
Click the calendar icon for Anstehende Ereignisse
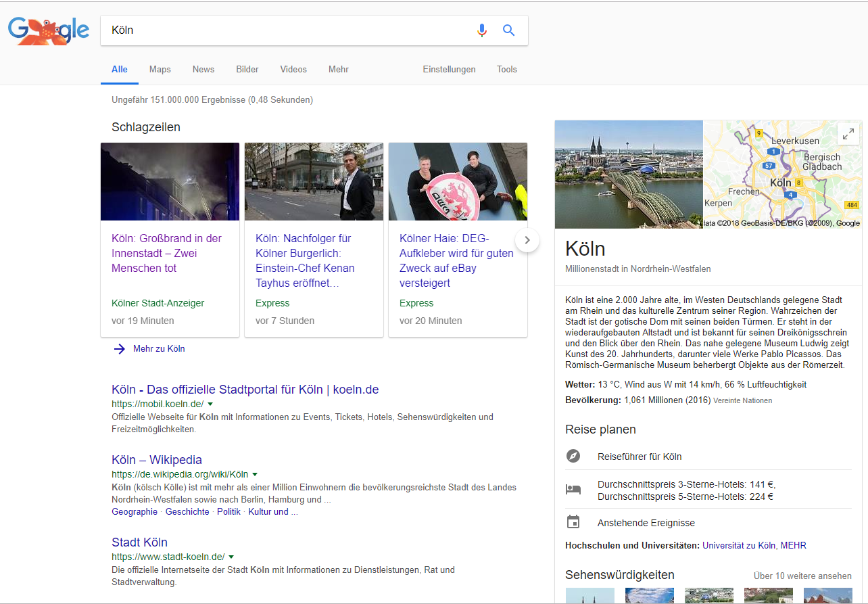coord(573,522)
